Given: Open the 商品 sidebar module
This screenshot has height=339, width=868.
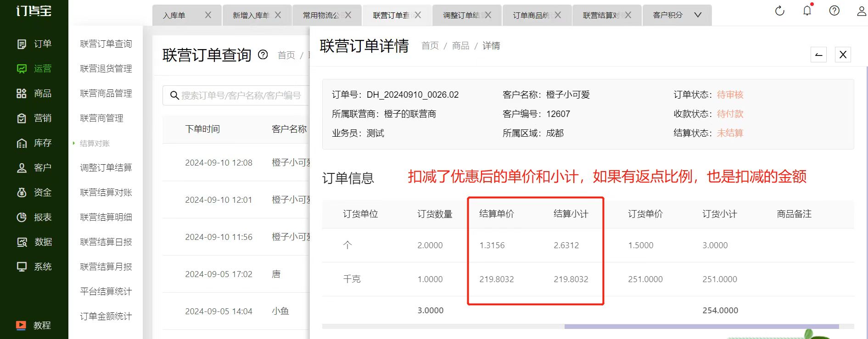Looking at the screenshot, I should pos(34,94).
